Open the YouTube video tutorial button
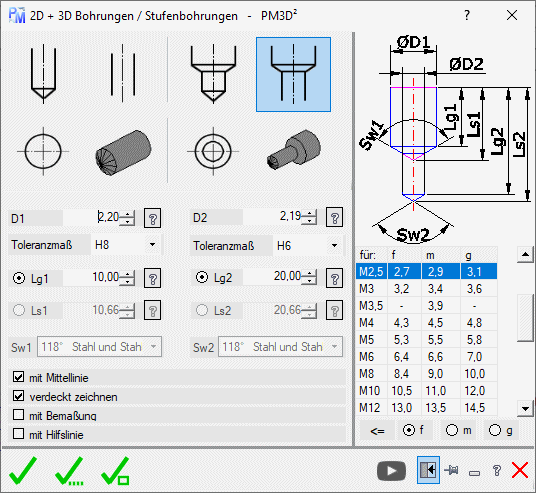 click(391, 471)
